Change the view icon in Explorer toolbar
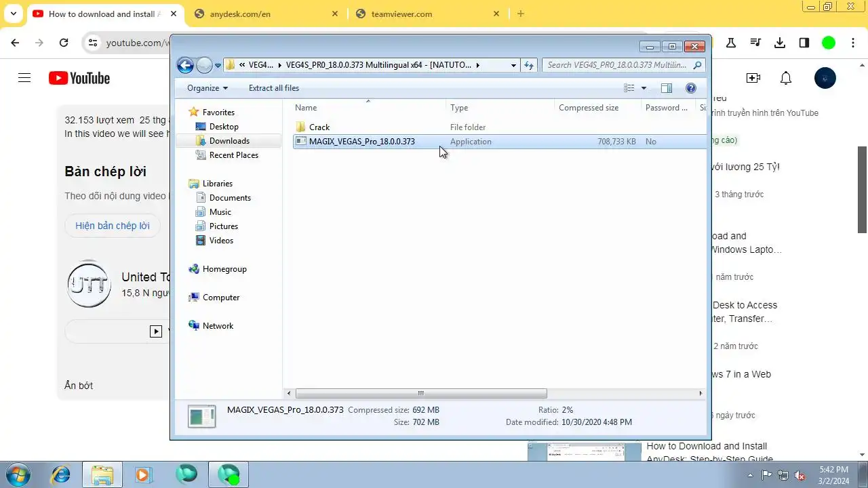 629,88
